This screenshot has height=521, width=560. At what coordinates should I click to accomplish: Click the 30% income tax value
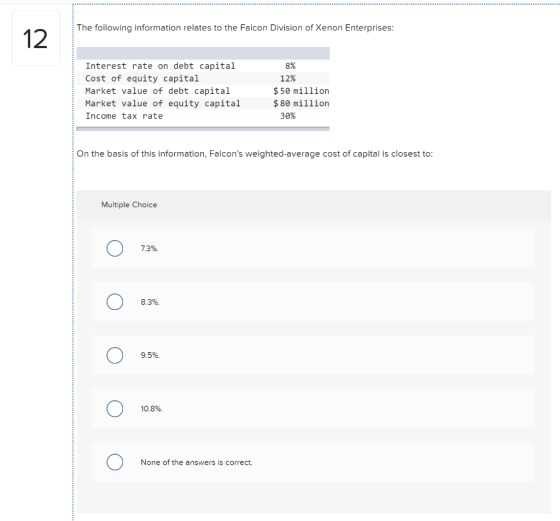288,116
